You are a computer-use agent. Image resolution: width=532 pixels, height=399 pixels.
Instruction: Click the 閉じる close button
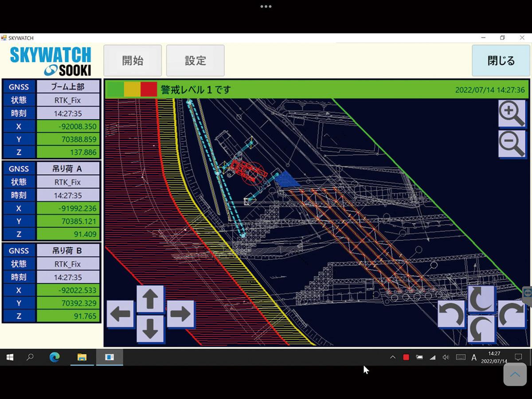click(501, 60)
